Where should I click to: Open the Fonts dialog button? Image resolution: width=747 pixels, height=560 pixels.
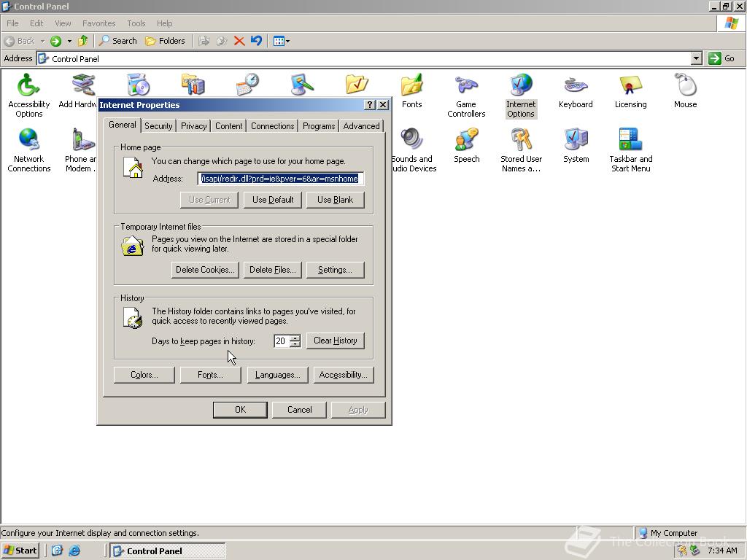[x=210, y=376]
